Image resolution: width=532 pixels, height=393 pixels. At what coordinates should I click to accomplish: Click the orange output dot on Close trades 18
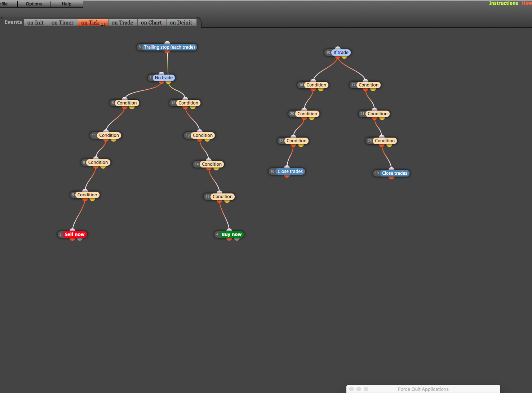pyautogui.click(x=287, y=176)
